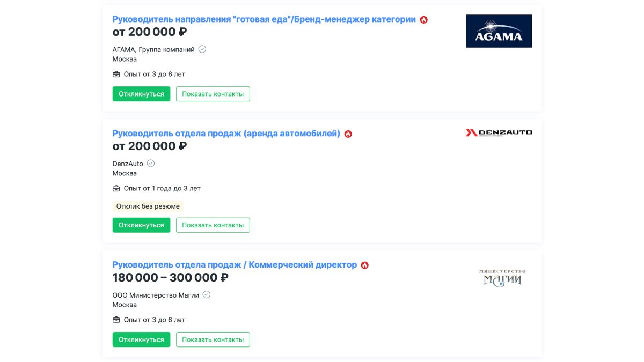Click the verified badge beside DenzAuto

151,164
